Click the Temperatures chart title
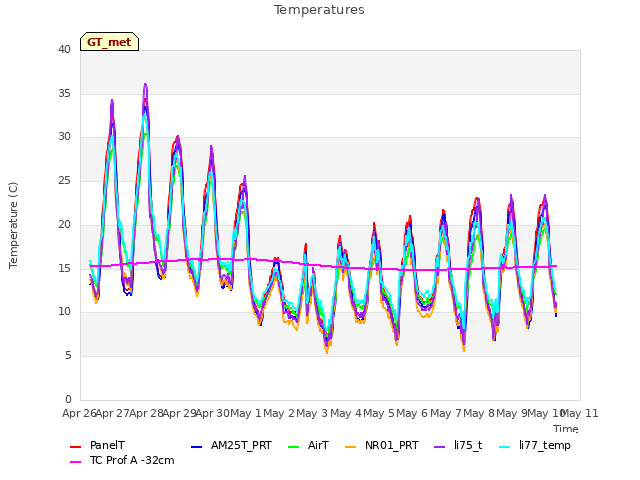 (x=319, y=10)
